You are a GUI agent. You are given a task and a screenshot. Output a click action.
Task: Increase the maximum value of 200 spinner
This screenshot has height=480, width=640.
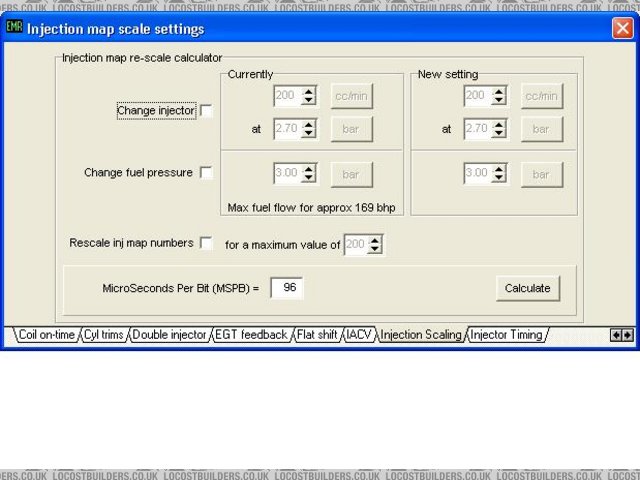[375, 240]
